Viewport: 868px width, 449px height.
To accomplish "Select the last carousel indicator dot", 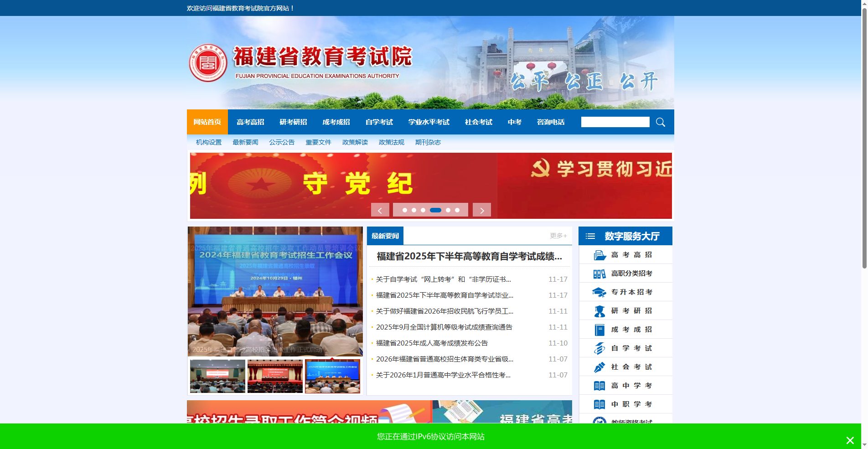I will pyautogui.click(x=458, y=210).
